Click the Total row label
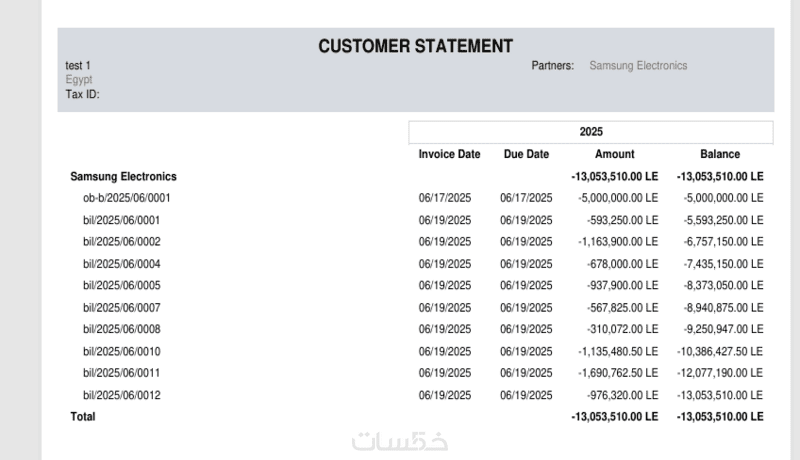The height and width of the screenshot is (460, 800). pyautogui.click(x=83, y=417)
